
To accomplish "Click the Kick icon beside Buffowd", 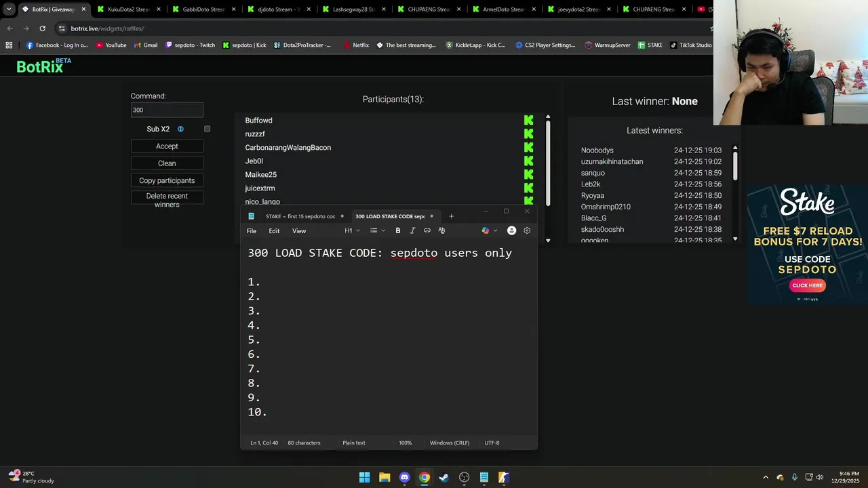I will pos(529,121).
